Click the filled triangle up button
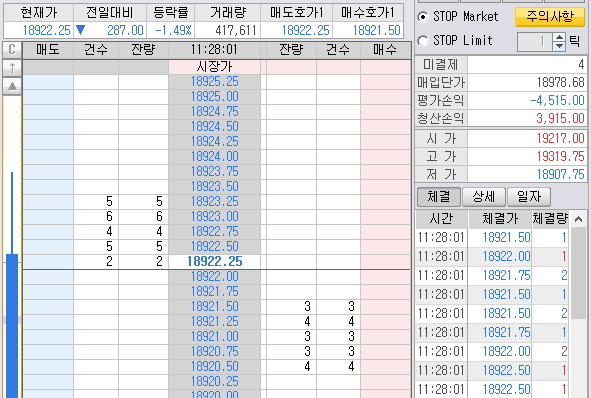This screenshot has width=591, height=398. pos(12,86)
